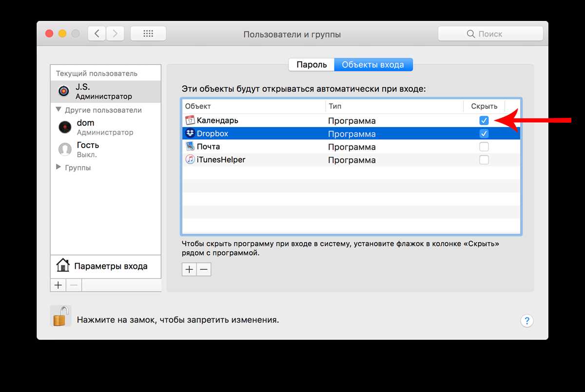Sort by Объект column header
The width and height of the screenshot is (585, 392).
(253, 106)
